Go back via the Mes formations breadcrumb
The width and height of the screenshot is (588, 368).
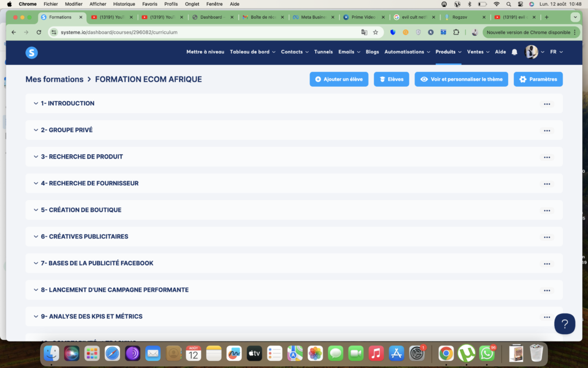(x=55, y=79)
